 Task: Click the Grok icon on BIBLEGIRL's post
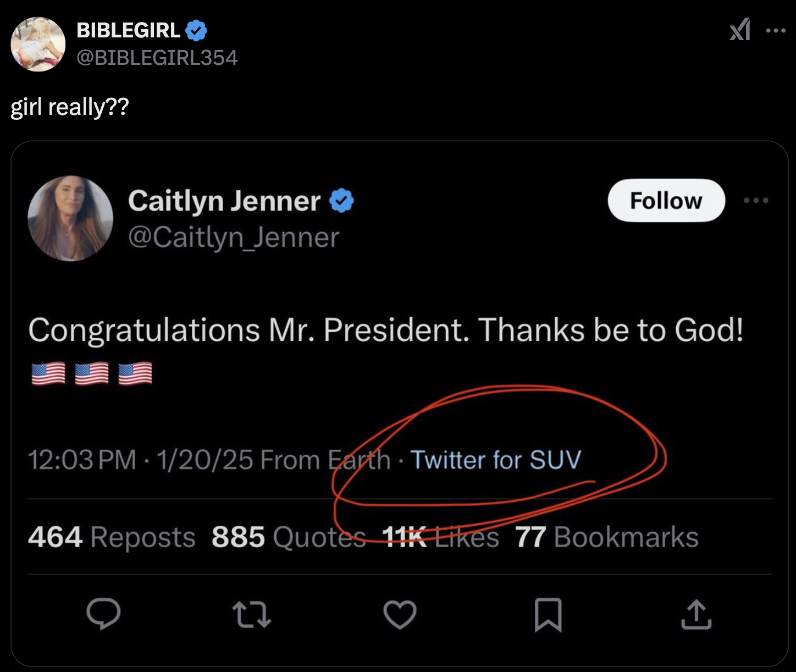point(739,30)
